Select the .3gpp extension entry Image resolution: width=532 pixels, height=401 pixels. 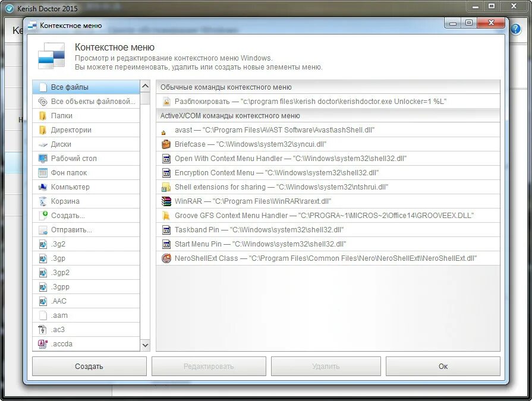86,287
